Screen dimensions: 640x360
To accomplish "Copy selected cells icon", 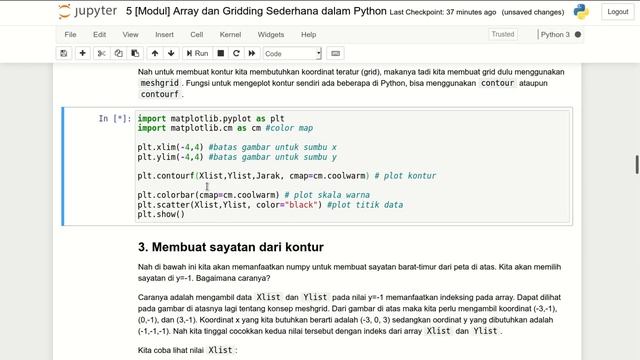I will coord(118,53).
